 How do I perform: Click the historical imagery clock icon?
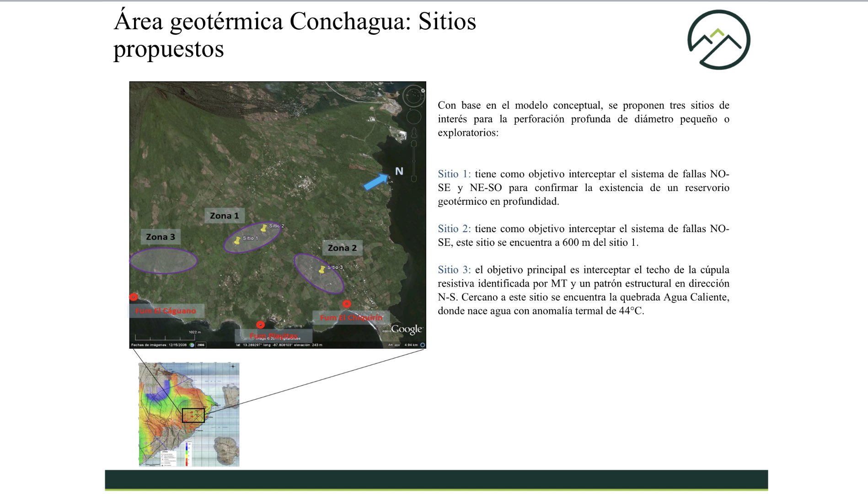coord(192,345)
